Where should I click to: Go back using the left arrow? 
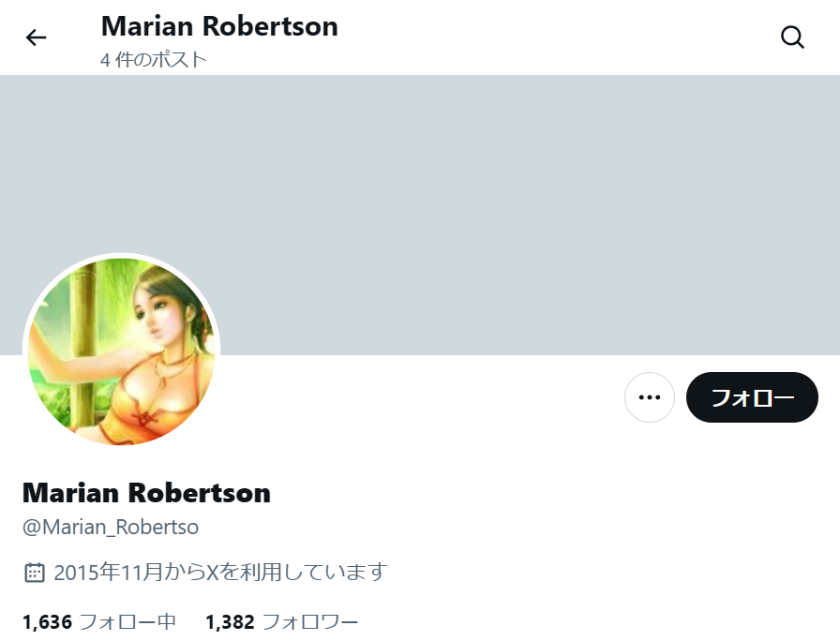click(37, 37)
